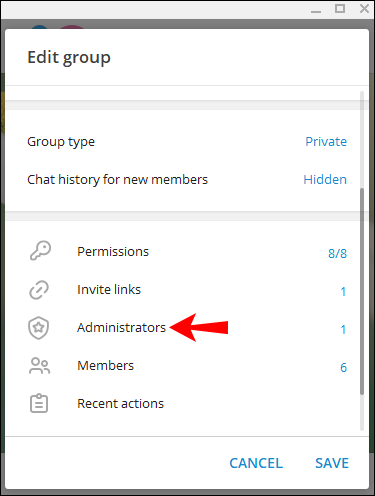Cancel editing the group
Viewport: 375px width, 496px height.
[x=256, y=463]
